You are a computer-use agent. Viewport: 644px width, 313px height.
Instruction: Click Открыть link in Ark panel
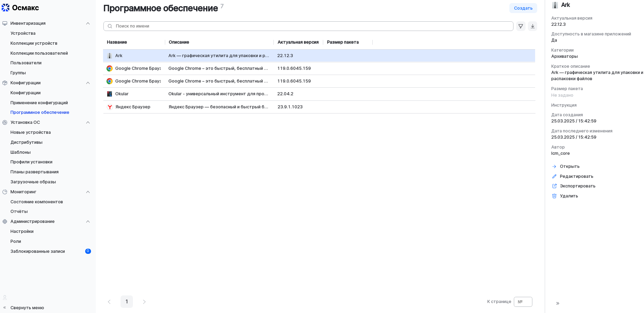[569, 166]
